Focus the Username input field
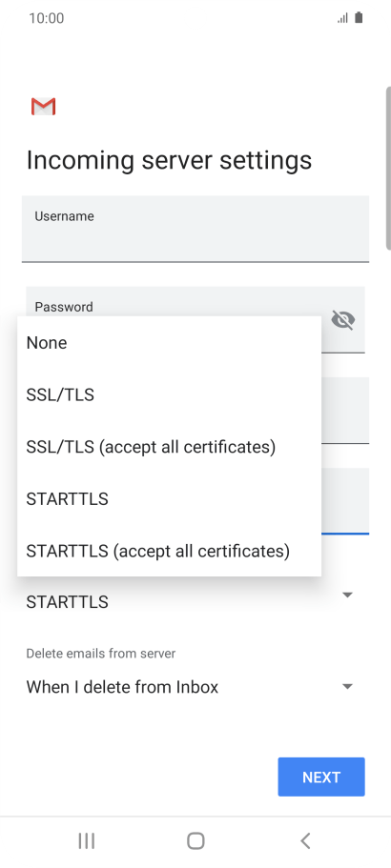Image resolution: width=391 pixels, height=868 pixels. coord(195,228)
